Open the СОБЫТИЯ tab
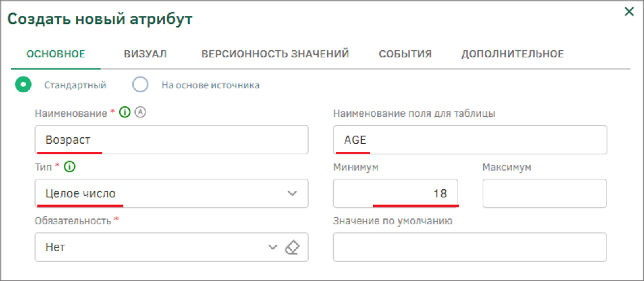644x281 pixels. click(x=405, y=54)
